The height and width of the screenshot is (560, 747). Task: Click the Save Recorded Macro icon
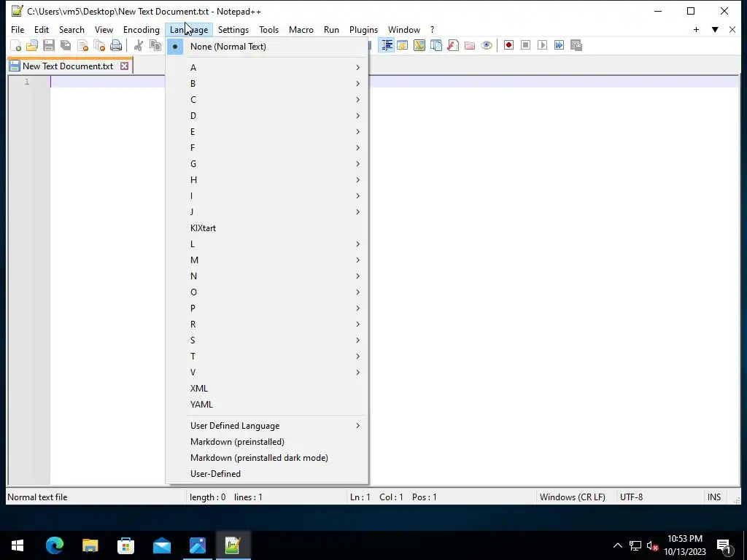576,45
